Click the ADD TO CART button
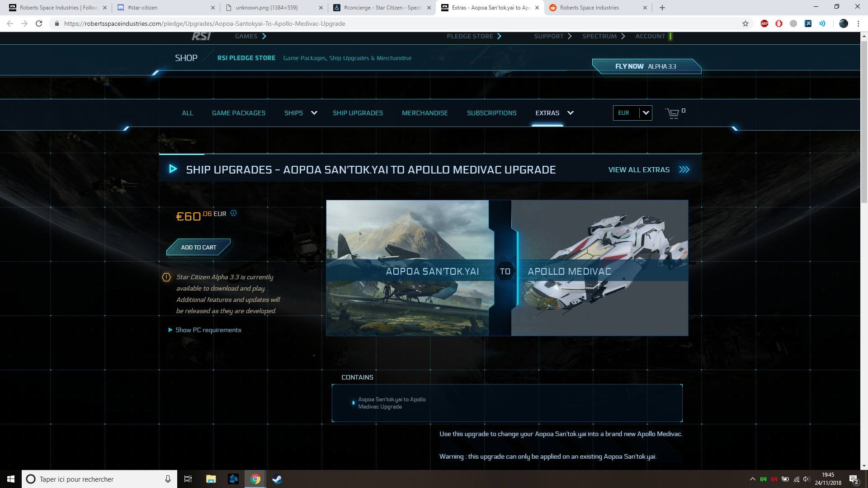This screenshot has width=868, height=488. tap(198, 247)
